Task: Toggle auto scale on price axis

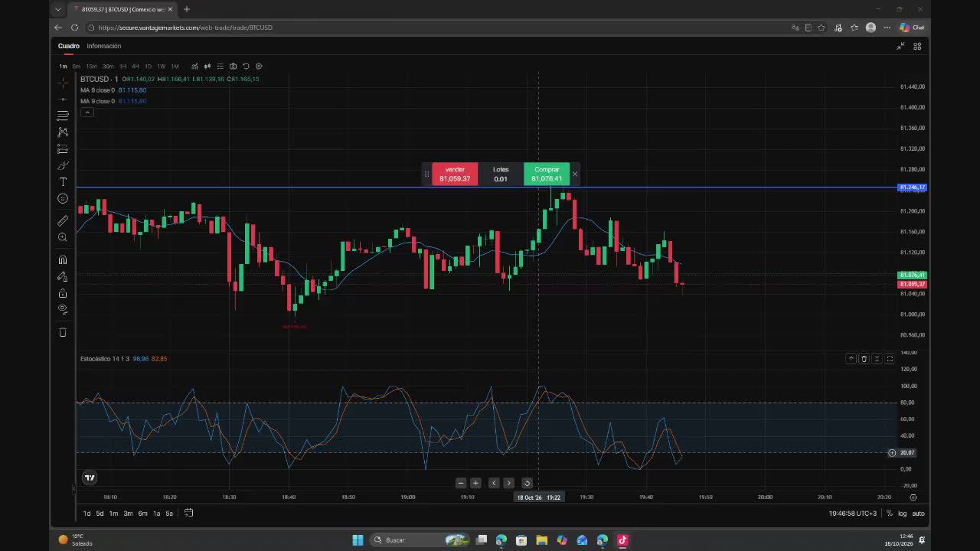Action: tap(918, 514)
